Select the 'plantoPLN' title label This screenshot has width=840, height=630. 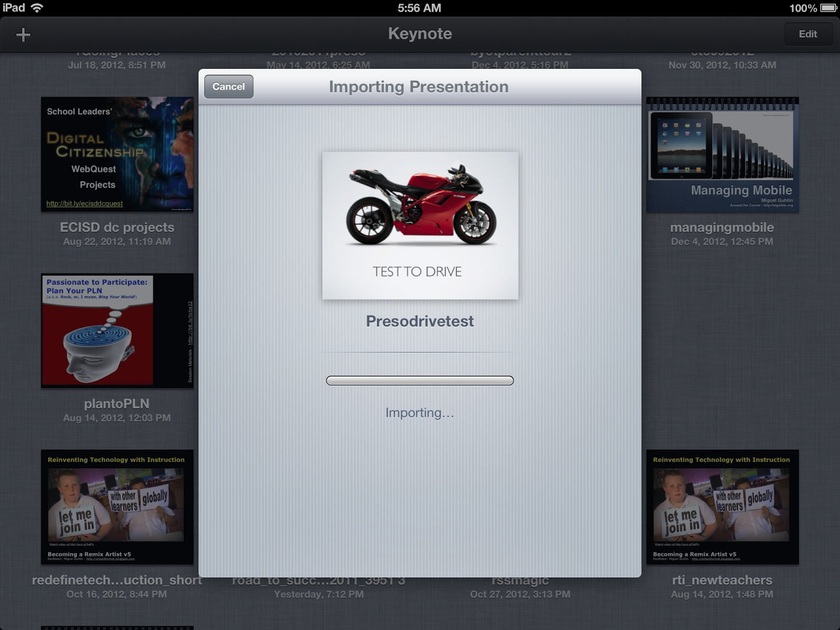pos(117,404)
